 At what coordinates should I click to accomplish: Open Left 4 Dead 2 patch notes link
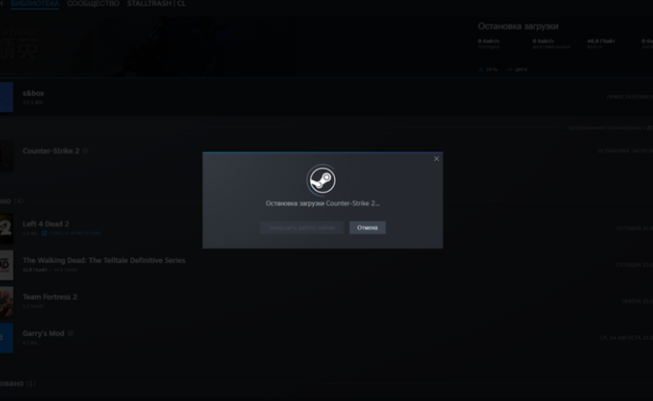75,233
